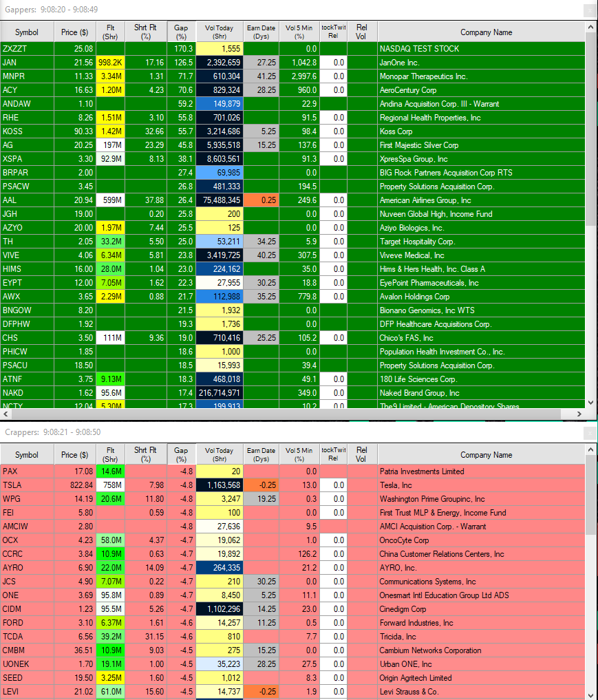Click the HIMS symbol cell
Screen dimensions: 598x700
tap(28, 269)
